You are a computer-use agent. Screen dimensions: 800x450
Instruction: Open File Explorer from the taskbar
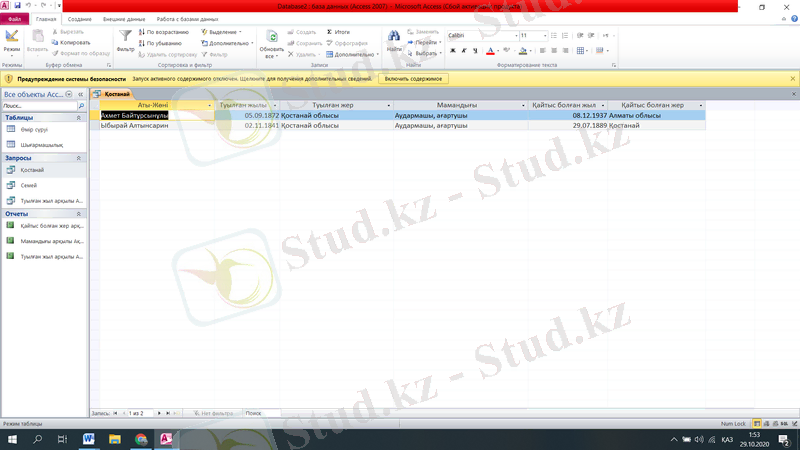pyautogui.click(x=115, y=439)
